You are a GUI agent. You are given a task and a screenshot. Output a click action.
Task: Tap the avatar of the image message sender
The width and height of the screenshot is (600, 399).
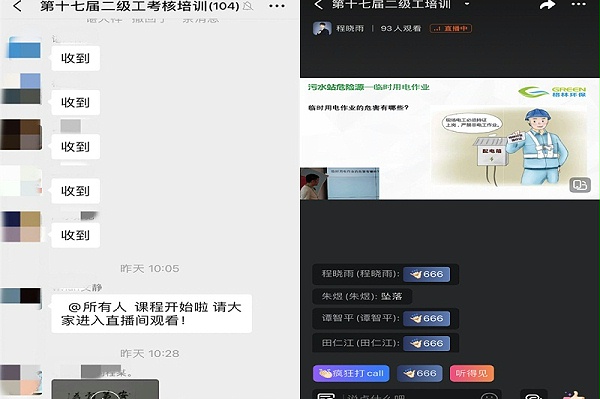click(21, 380)
